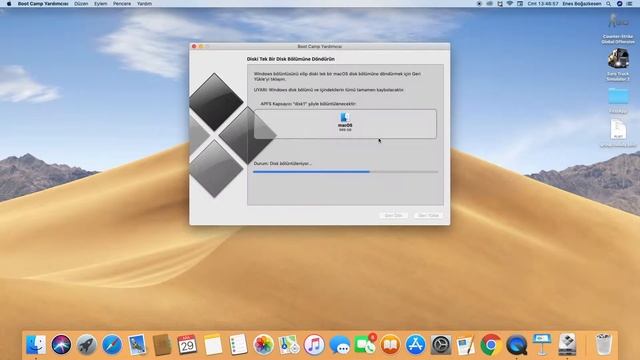Open Spotlight search magnifier in menu bar
Screen dimensions: 640x360
coord(609,3)
